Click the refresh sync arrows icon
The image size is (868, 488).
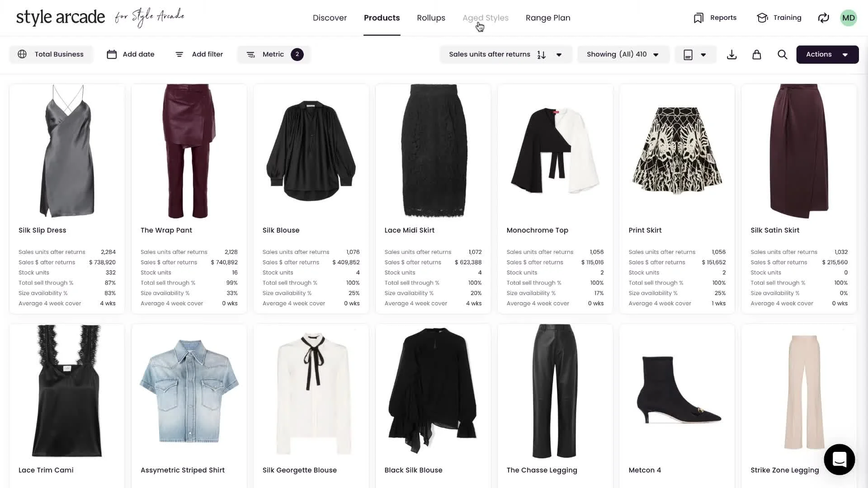tap(823, 18)
